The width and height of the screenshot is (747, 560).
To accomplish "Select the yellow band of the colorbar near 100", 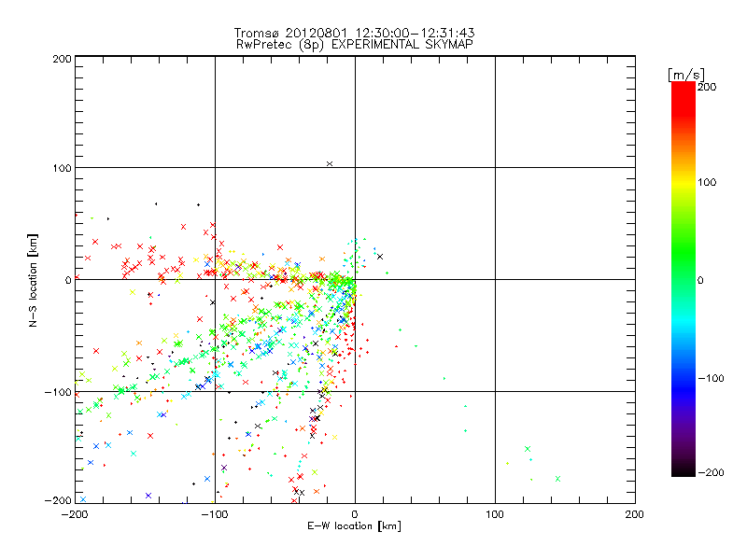I will tap(684, 182).
